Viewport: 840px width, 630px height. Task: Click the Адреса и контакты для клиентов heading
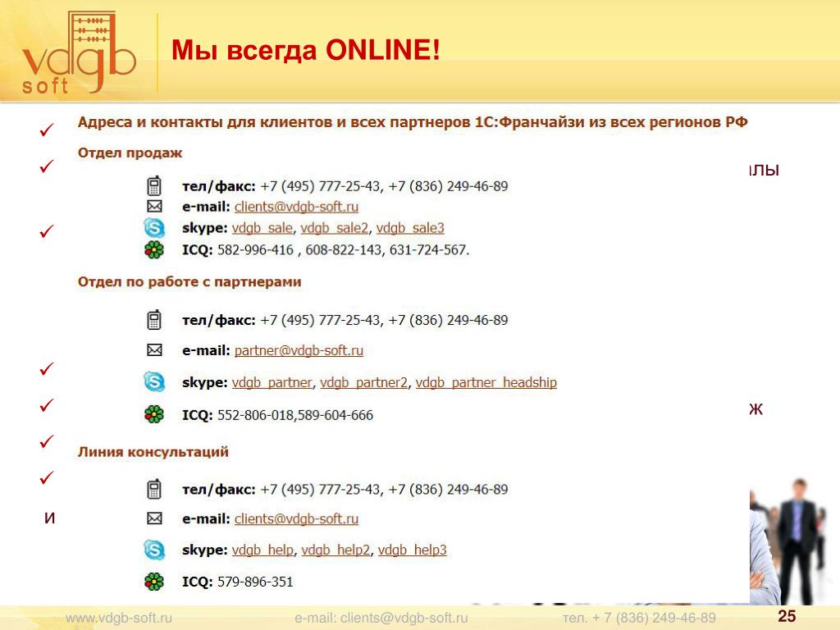click(413, 123)
